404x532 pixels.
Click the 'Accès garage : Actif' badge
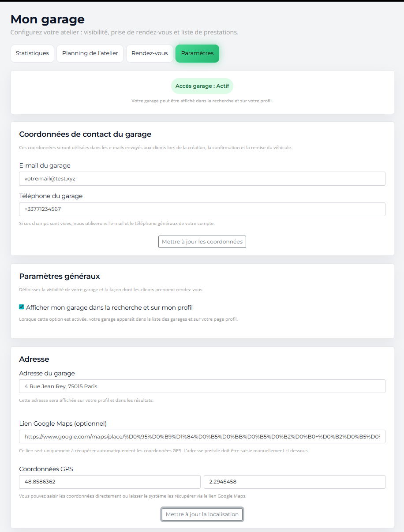pyautogui.click(x=202, y=86)
